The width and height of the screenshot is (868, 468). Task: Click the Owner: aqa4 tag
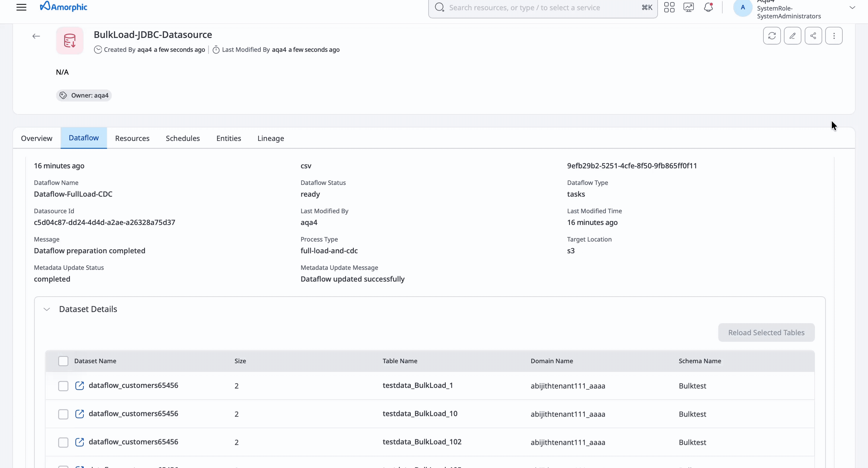83,95
